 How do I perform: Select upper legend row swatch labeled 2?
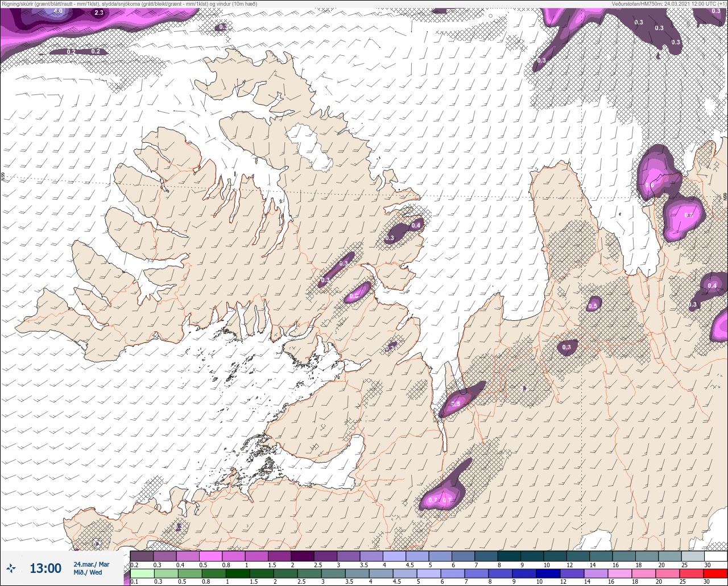point(303,556)
